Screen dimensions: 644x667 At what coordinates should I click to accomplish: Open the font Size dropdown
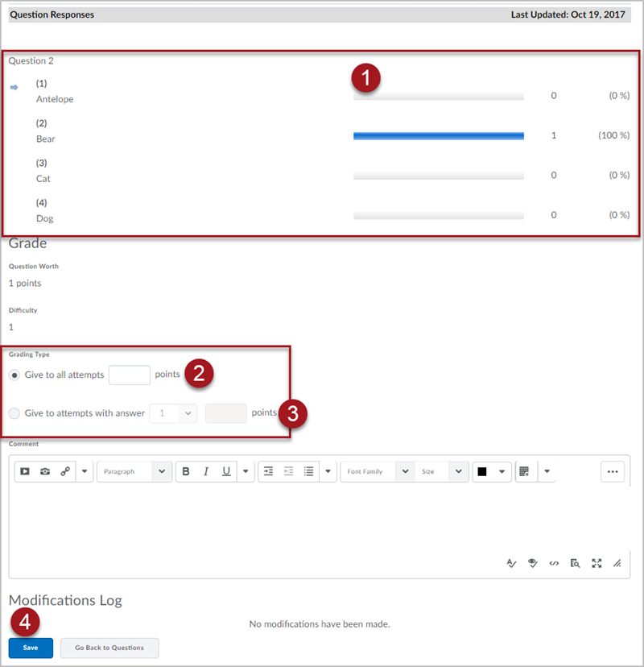[442, 471]
